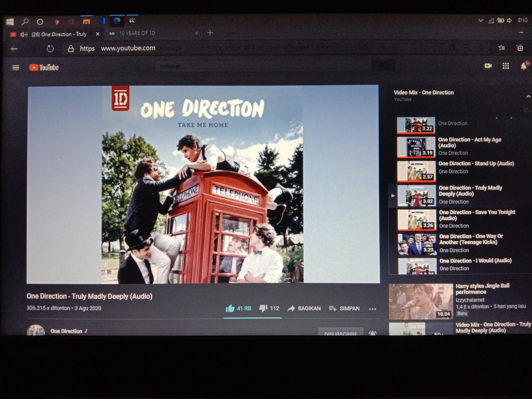The height and width of the screenshot is (399, 532).
Task: Share the video using BAGIKAN
Action: pos(304,308)
